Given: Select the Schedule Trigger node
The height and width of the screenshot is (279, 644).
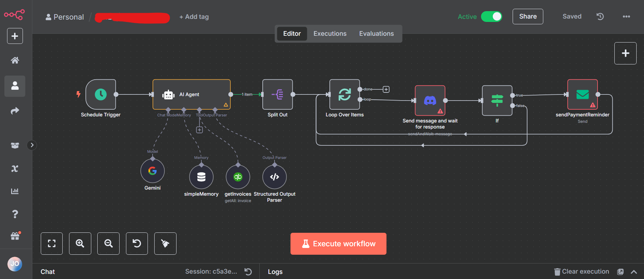Looking at the screenshot, I should pyautogui.click(x=101, y=94).
